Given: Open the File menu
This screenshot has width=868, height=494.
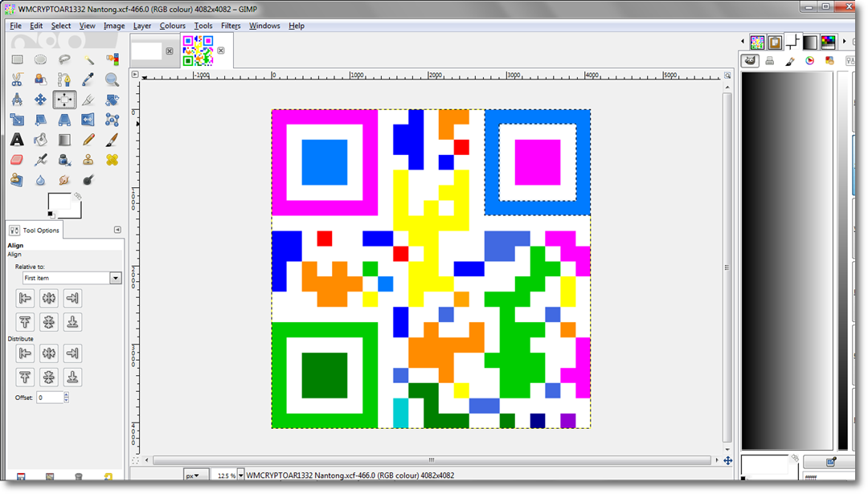Looking at the screenshot, I should (x=15, y=26).
